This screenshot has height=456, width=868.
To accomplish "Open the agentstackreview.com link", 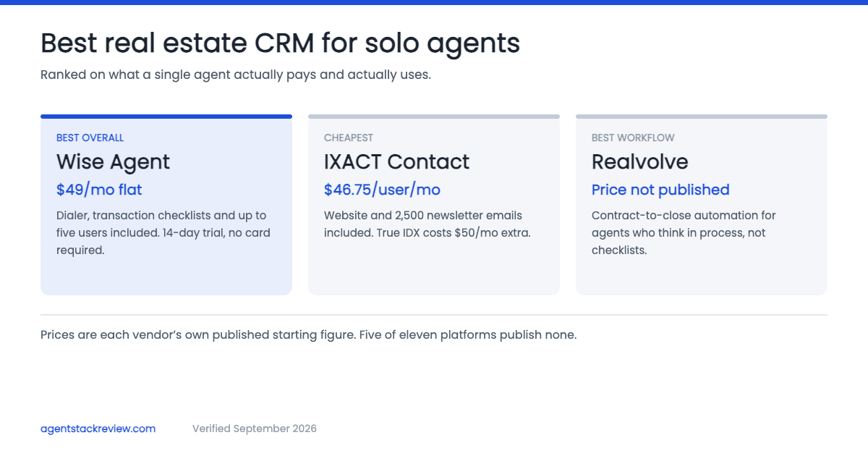I will [98, 428].
